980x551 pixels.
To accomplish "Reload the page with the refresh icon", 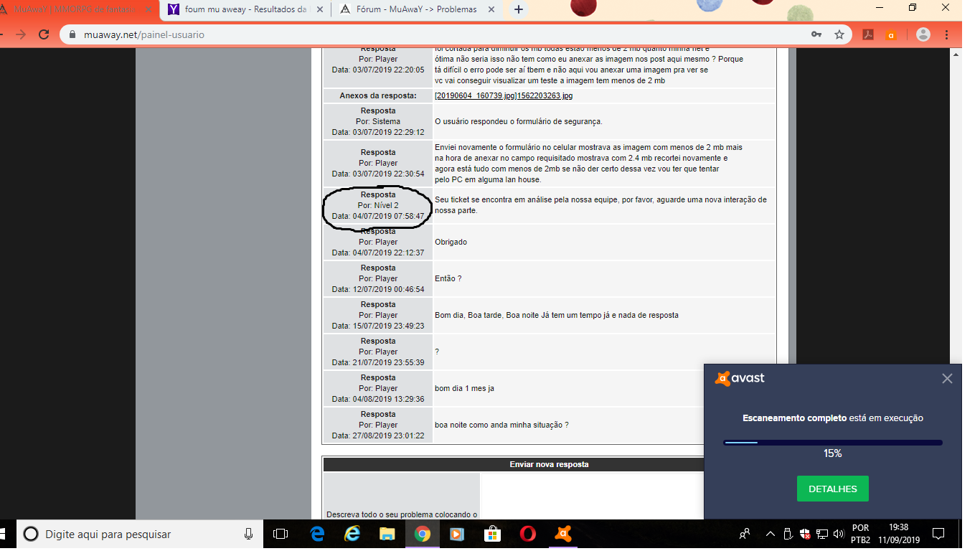I will (x=44, y=34).
